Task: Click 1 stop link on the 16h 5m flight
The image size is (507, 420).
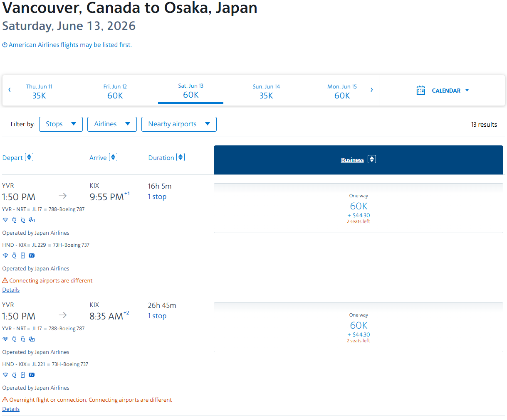Action: [157, 196]
